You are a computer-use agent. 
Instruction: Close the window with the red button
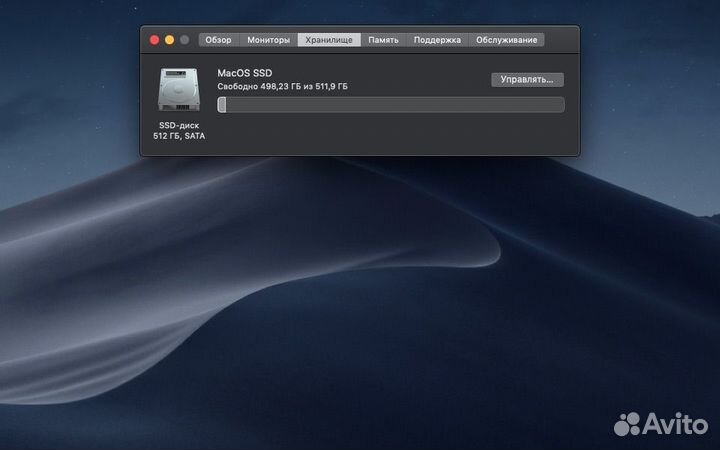(x=155, y=40)
